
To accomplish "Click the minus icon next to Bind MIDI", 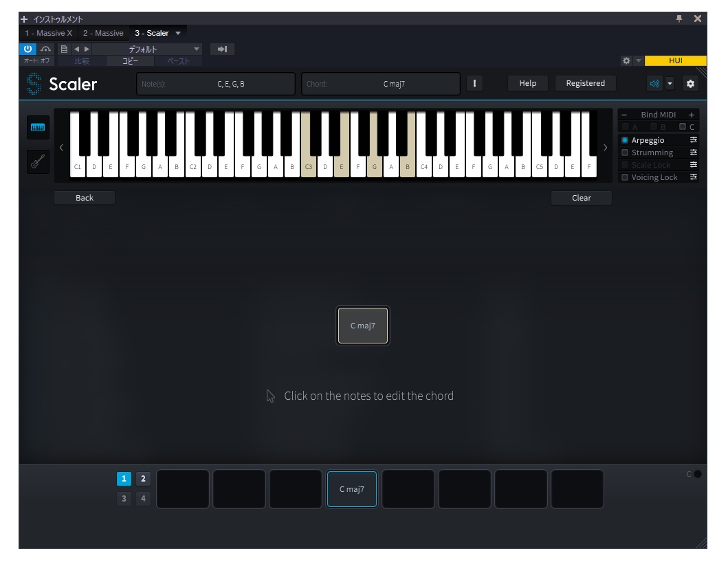I will (x=624, y=115).
